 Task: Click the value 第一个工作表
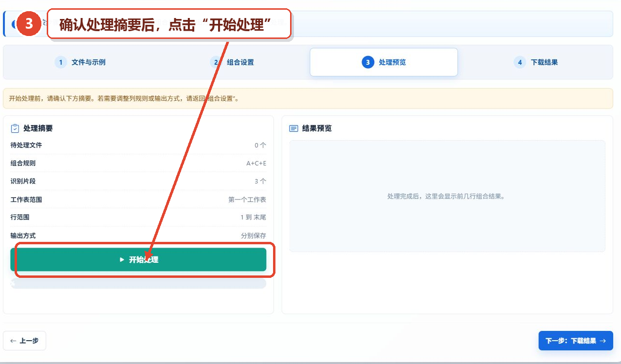click(x=247, y=200)
